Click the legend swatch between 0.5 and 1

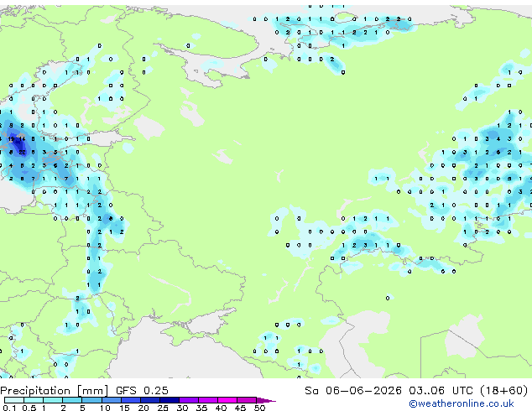[34, 400]
